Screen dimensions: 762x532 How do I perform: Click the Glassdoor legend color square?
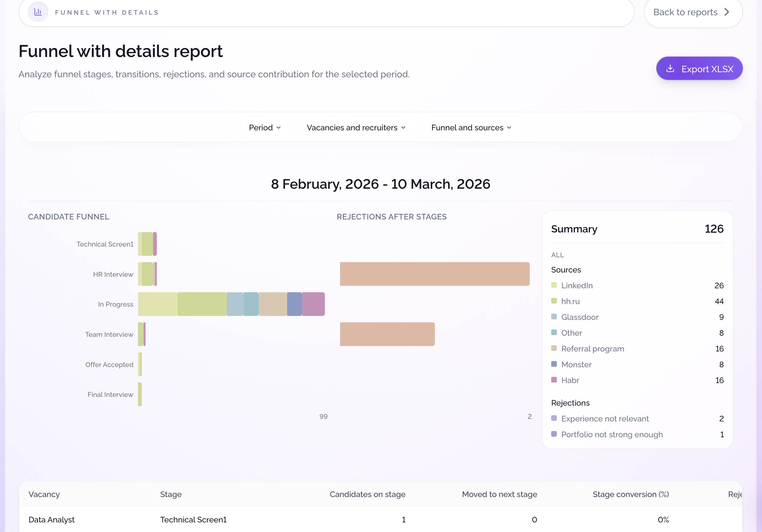click(x=554, y=316)
